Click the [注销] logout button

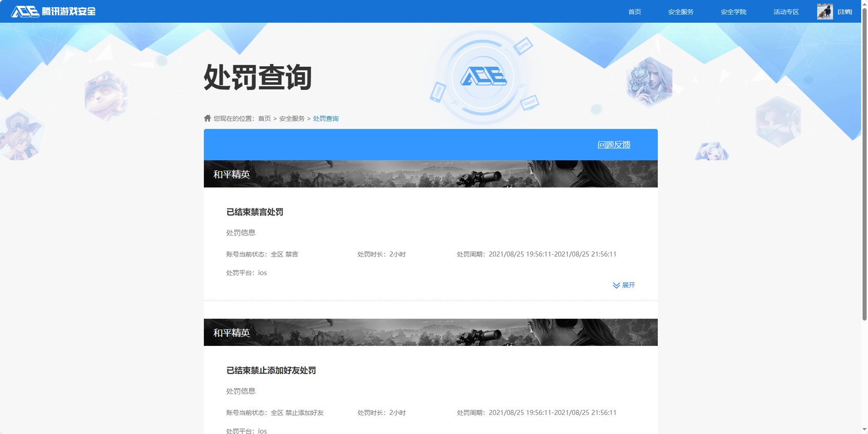coord(845,12)
